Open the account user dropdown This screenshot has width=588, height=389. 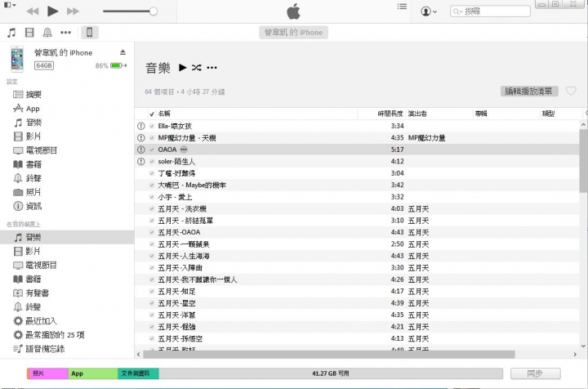tap(428, 11)
